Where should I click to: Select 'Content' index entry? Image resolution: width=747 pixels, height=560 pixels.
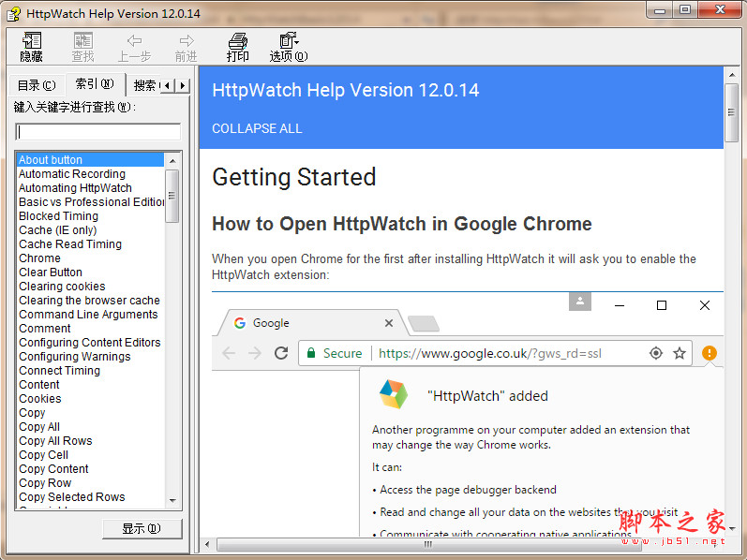click(39, 384)
